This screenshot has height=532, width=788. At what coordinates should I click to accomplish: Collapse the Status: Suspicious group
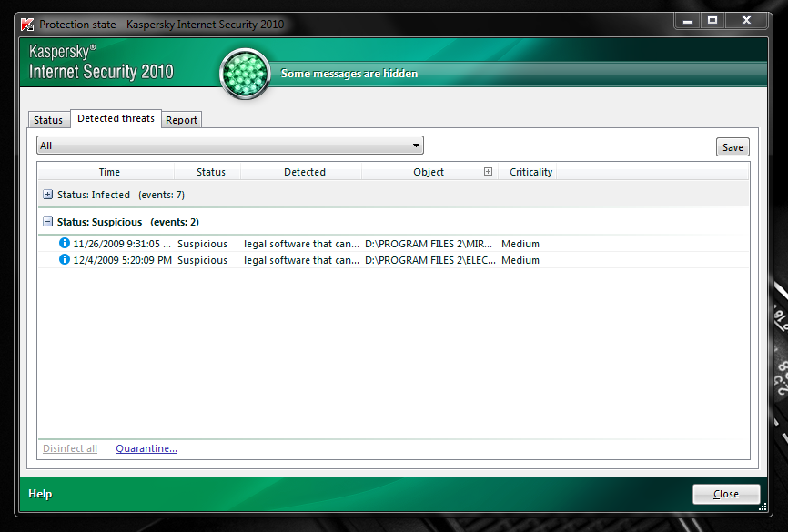tap(47, 222)
